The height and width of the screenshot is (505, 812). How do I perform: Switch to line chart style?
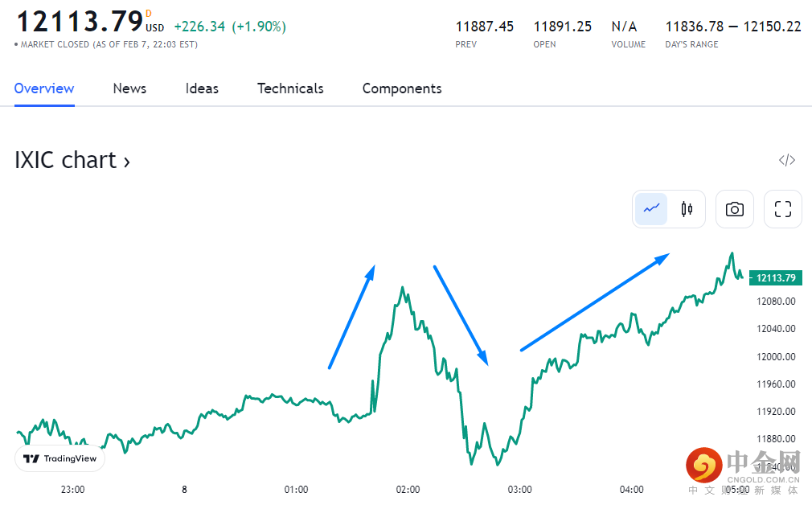coord(652,210)
